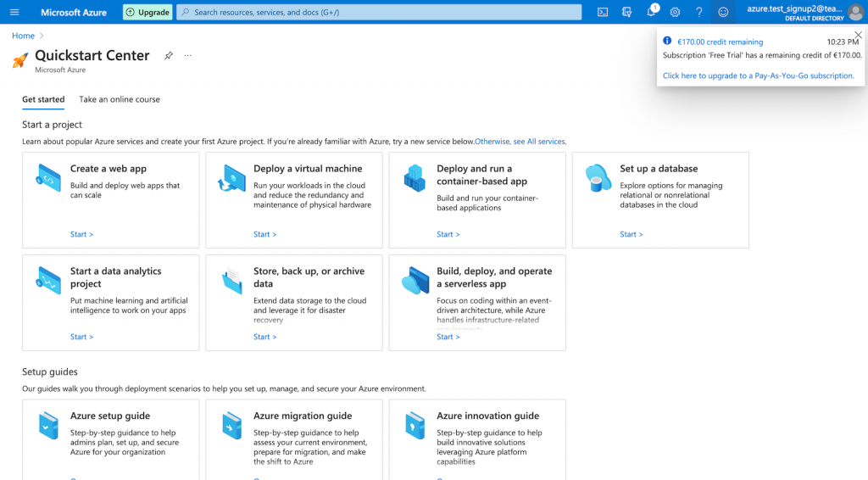Click Start under Create a web app

point(82,234)
